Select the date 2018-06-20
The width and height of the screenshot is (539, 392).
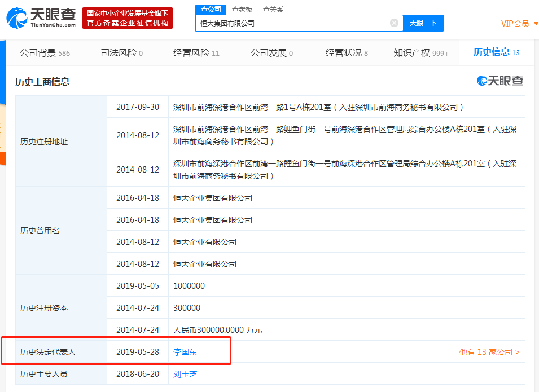[x=138, y=374]
